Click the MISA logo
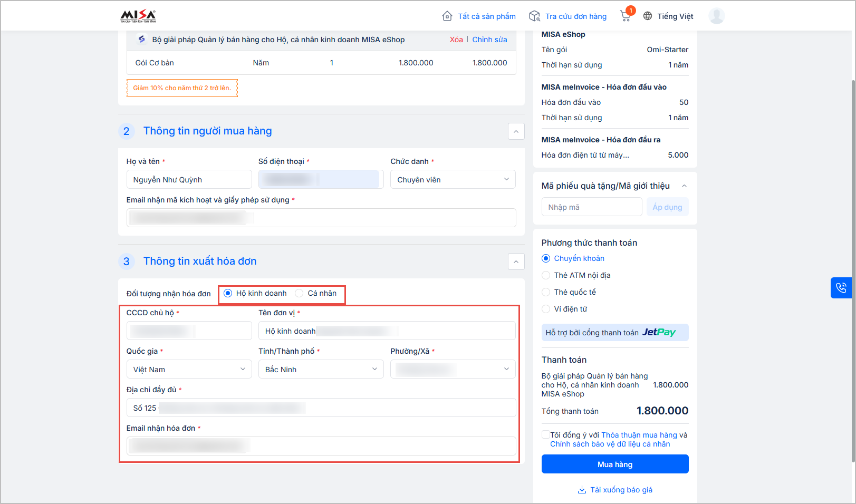This screenshot has height=504, width=856. pyautogui.click(x=138, y=16)
